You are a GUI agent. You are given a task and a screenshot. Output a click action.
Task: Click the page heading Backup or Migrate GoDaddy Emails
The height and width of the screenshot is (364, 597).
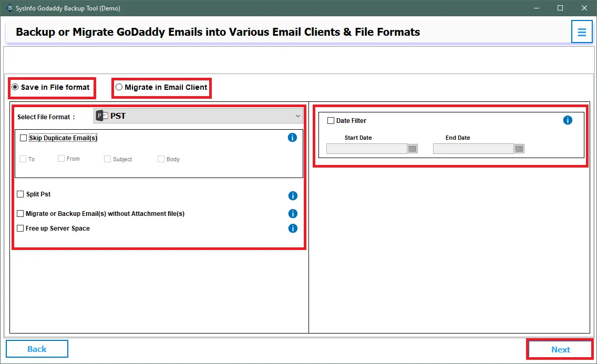point(218,32)
